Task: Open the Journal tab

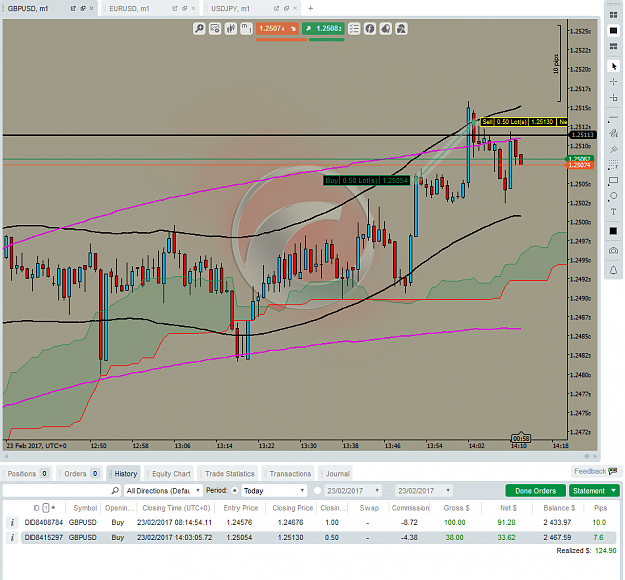Action: point(337,474)
